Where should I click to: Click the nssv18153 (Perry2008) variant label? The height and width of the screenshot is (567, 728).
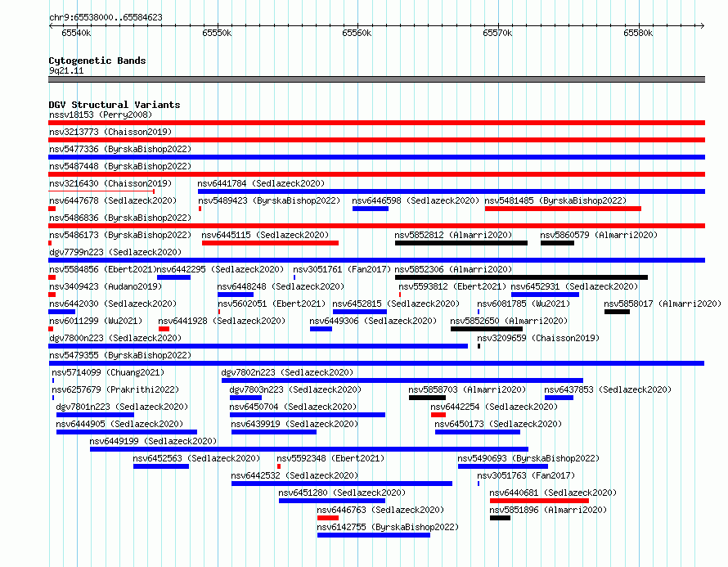(x=101, y=115)
